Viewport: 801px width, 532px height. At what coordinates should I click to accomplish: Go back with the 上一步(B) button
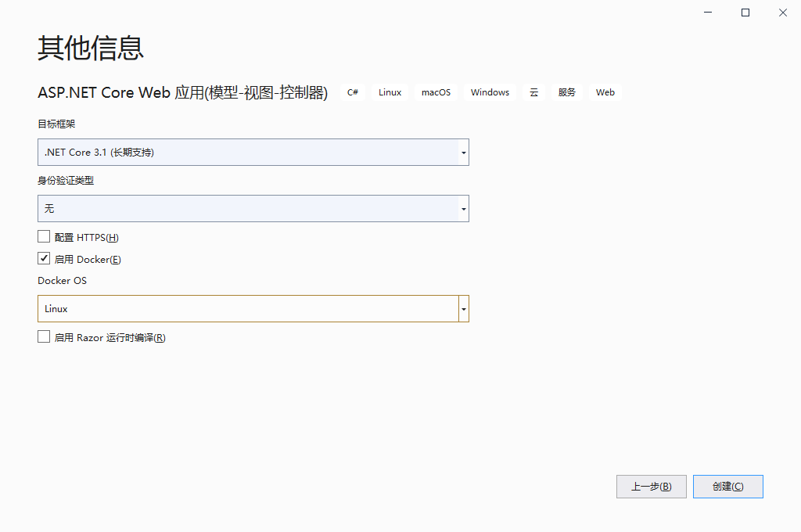click(652, 487)
